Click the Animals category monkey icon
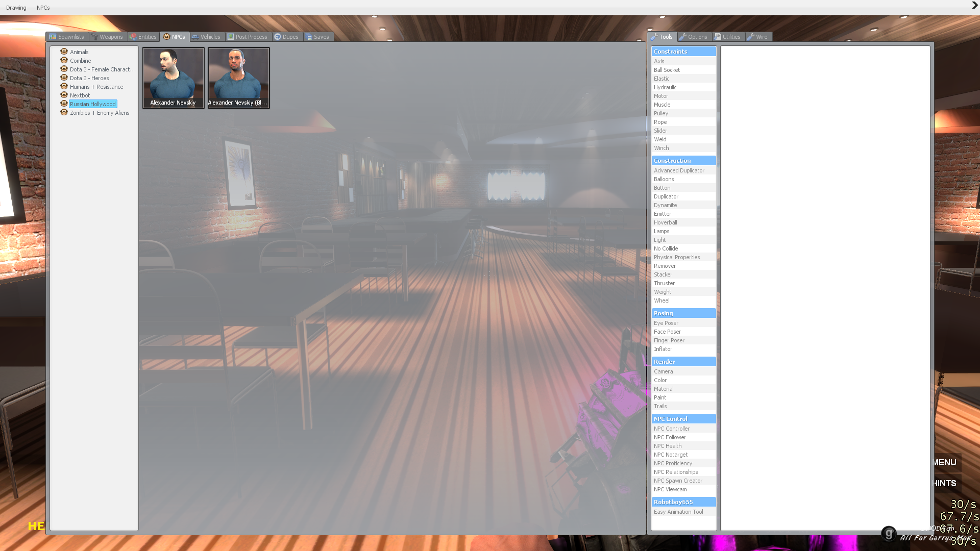 pos(64,52)
